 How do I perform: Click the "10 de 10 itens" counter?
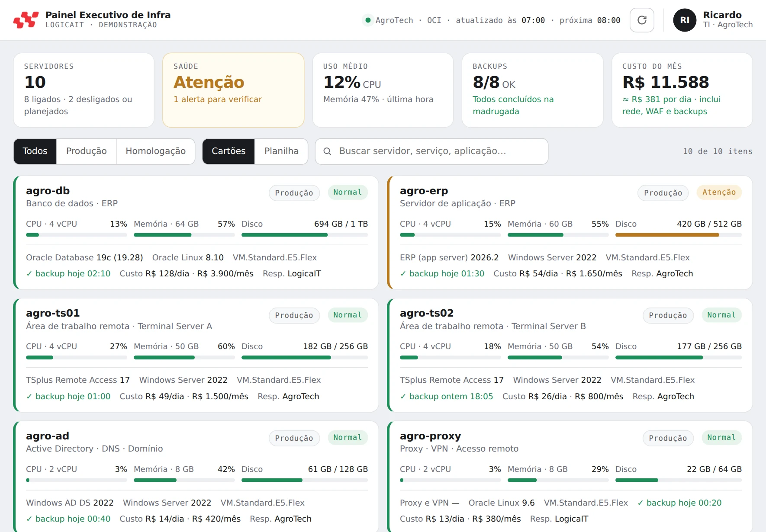pyautogui.click(x=718, y=151)
